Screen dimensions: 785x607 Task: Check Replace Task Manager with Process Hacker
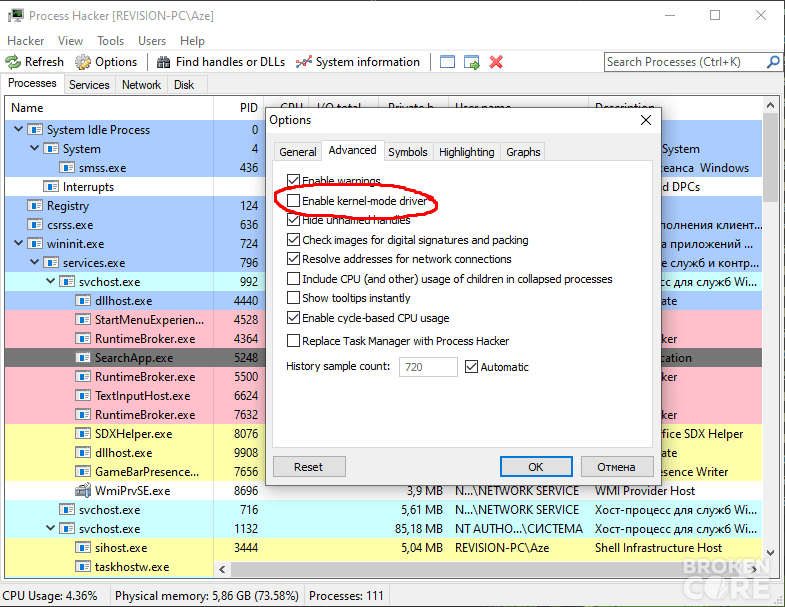pyautogui.click(x=293, y=341)
